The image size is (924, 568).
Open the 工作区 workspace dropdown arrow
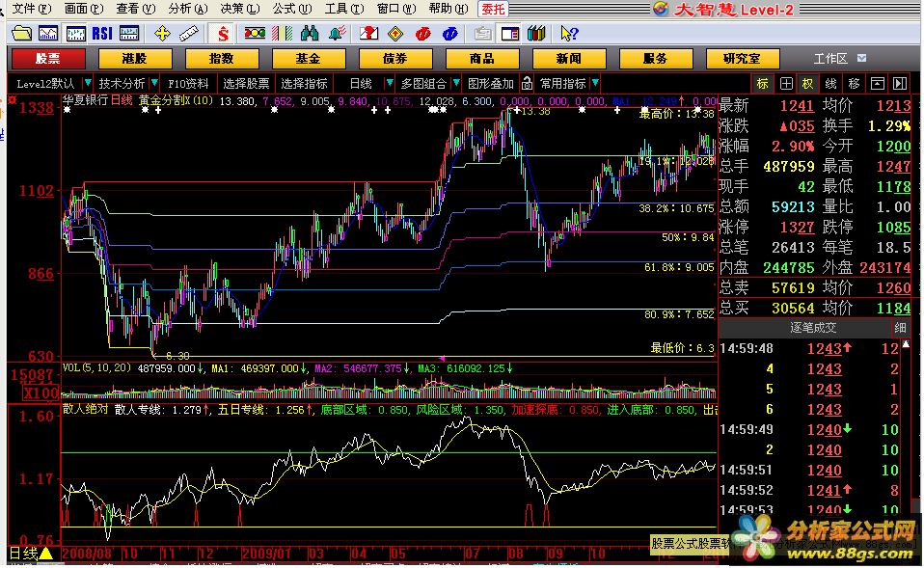pyautogui.click(x=861, y=58)
